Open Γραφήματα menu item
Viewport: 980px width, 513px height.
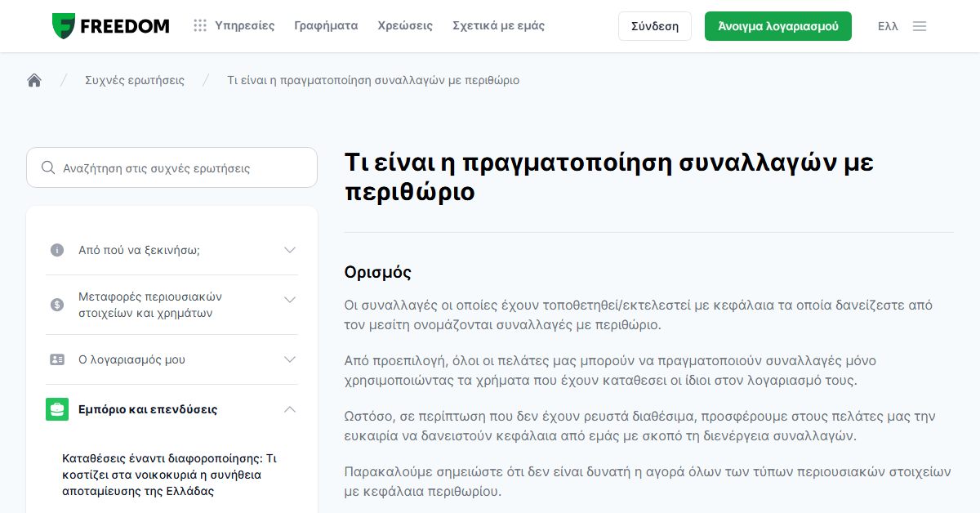point(326,26)
